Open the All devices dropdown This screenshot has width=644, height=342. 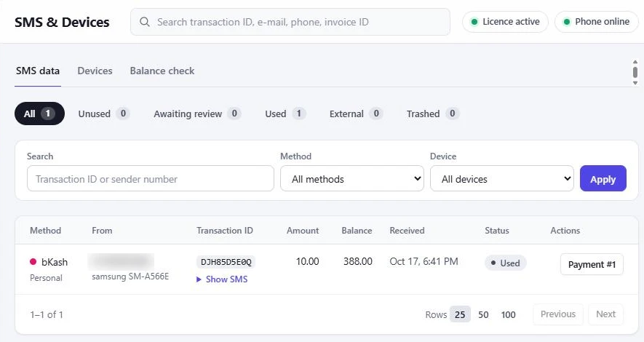(502, 178)
